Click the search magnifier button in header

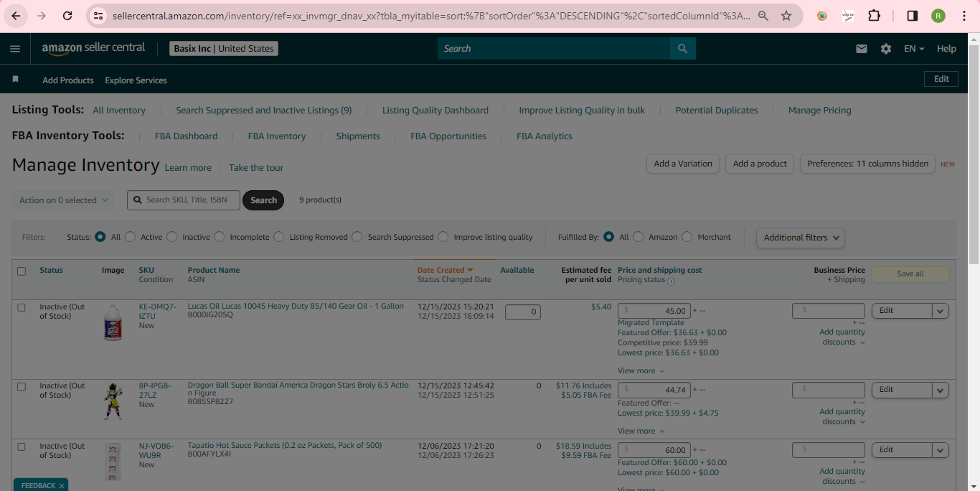(x=682, y=49)
